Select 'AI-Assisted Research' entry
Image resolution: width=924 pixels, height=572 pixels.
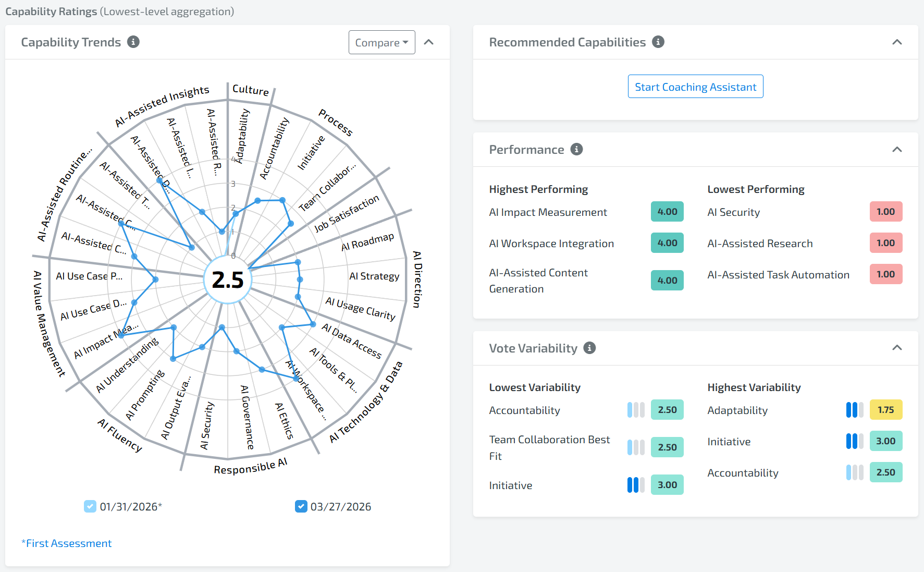coord(760,244)
